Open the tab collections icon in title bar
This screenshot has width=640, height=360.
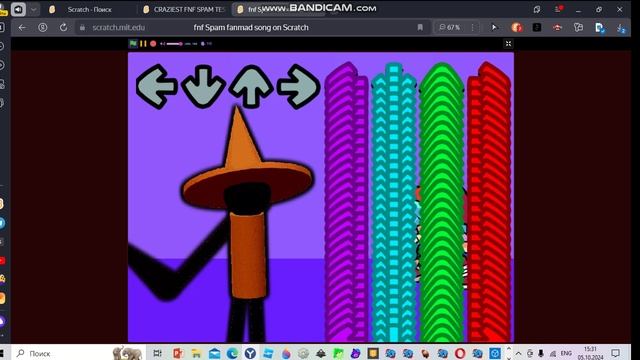(x=537, y=9)
